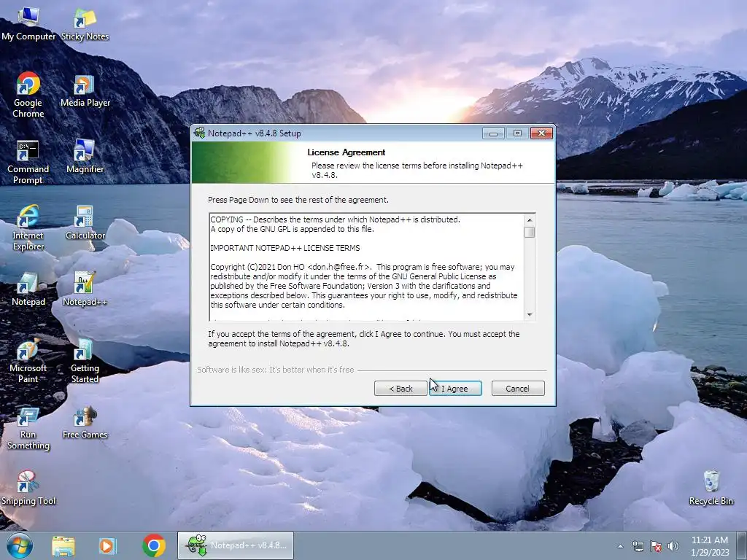Click the Show Desktop strip
The width and height of the screenshot is (747, 560).
[x=742, y=545]
